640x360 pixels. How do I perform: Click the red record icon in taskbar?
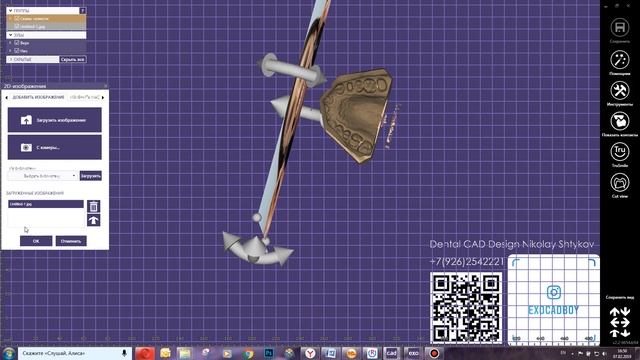(434, 353)
